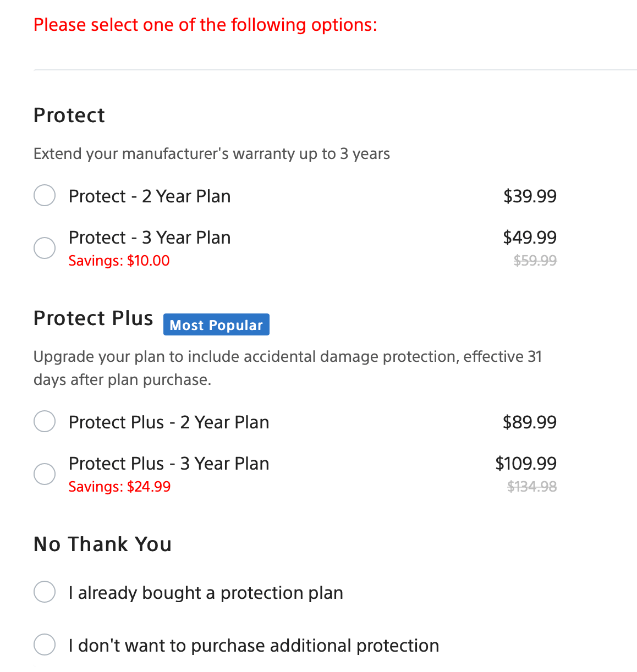Click the 'Protect Plus' section heading

pyautogui.click(x=93, y=318)
